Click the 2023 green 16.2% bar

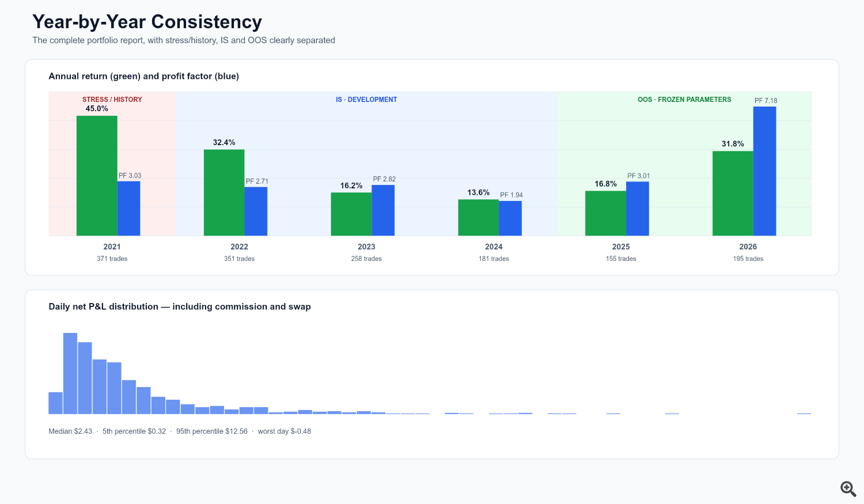click(351, 214)
